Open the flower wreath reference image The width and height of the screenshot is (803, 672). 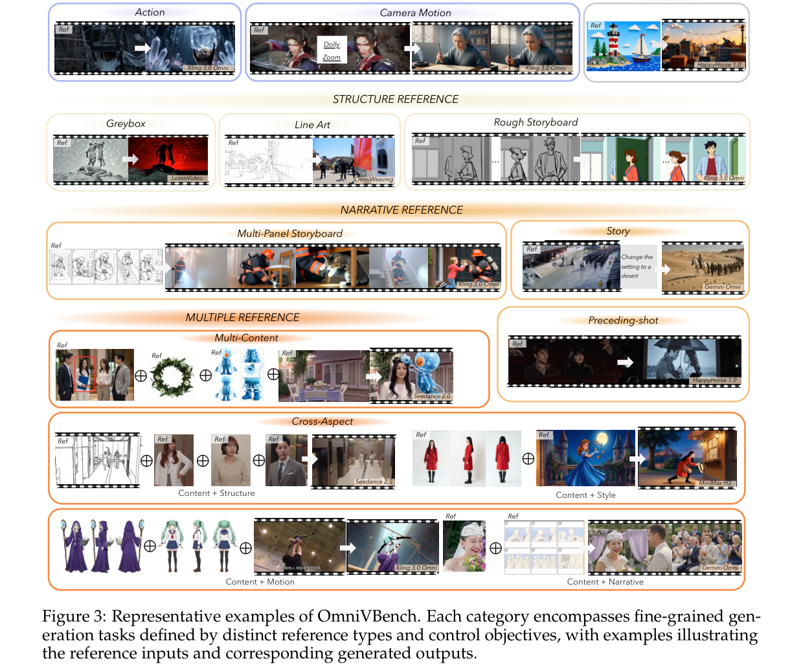click(172, 377)
